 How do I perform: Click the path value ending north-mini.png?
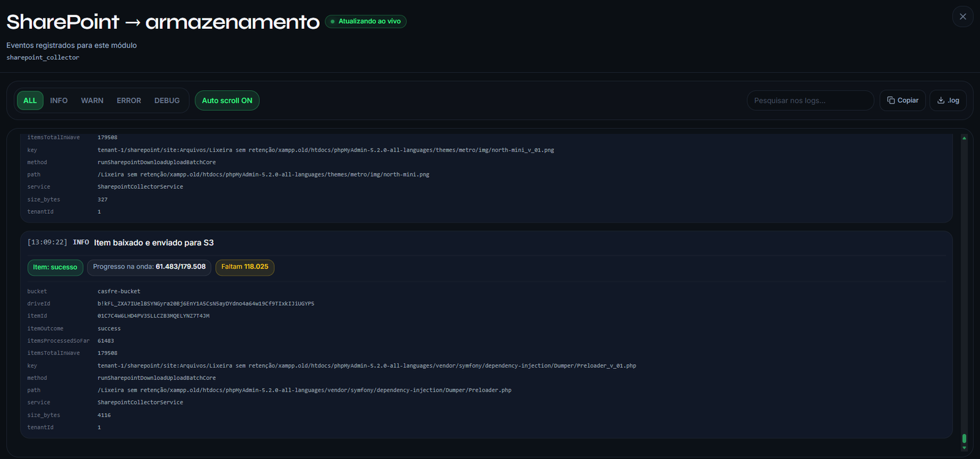tap(263, 175)
